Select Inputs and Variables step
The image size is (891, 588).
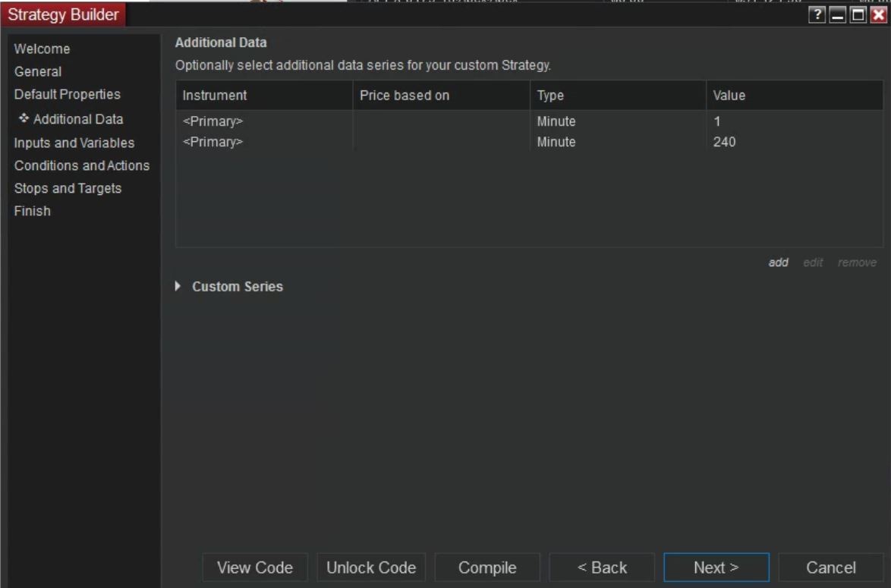point(74,143)
